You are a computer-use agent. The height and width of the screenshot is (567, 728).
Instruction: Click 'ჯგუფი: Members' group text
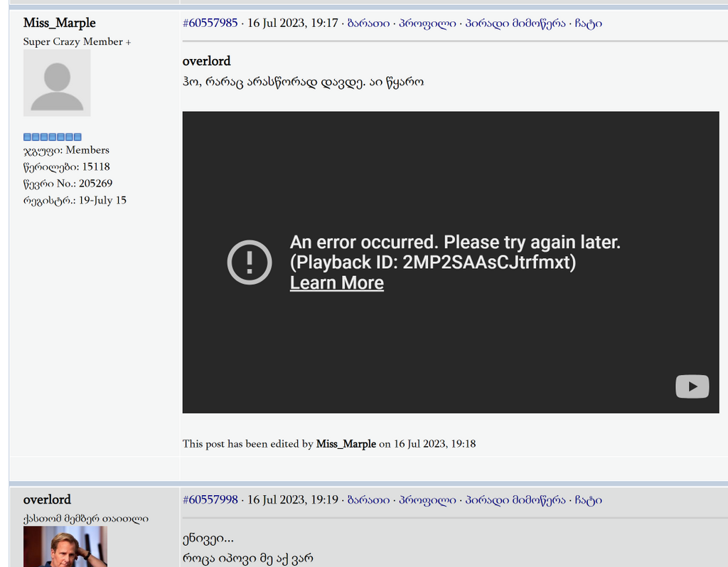(x=66, y=150)
